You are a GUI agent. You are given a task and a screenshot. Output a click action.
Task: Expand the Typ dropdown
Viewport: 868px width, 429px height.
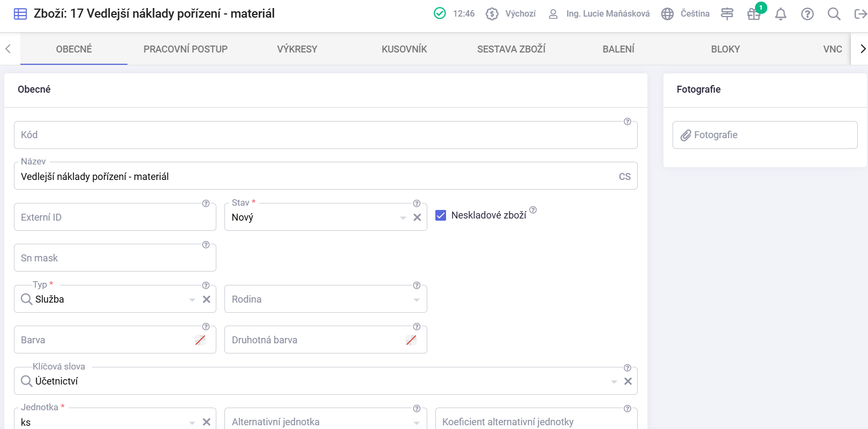(192, 299)
